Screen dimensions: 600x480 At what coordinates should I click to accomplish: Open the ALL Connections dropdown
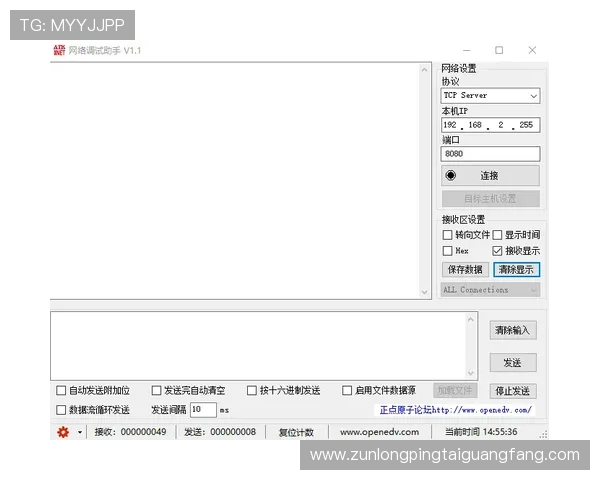490,290
